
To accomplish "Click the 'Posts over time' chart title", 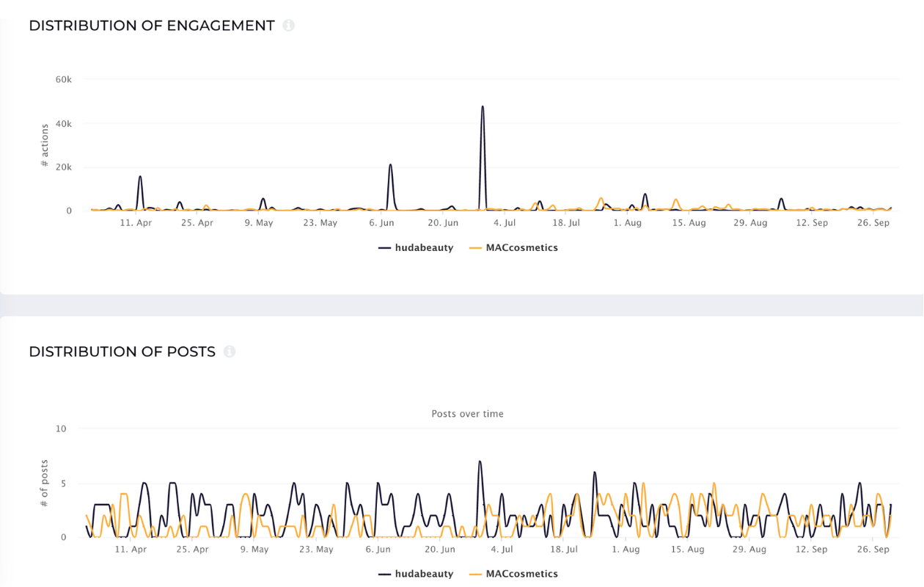I will (x=468, y=414).
